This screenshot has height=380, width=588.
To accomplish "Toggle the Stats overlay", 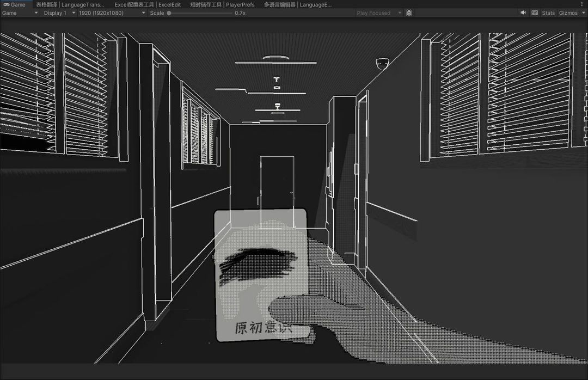I will [x=548, y=13].
